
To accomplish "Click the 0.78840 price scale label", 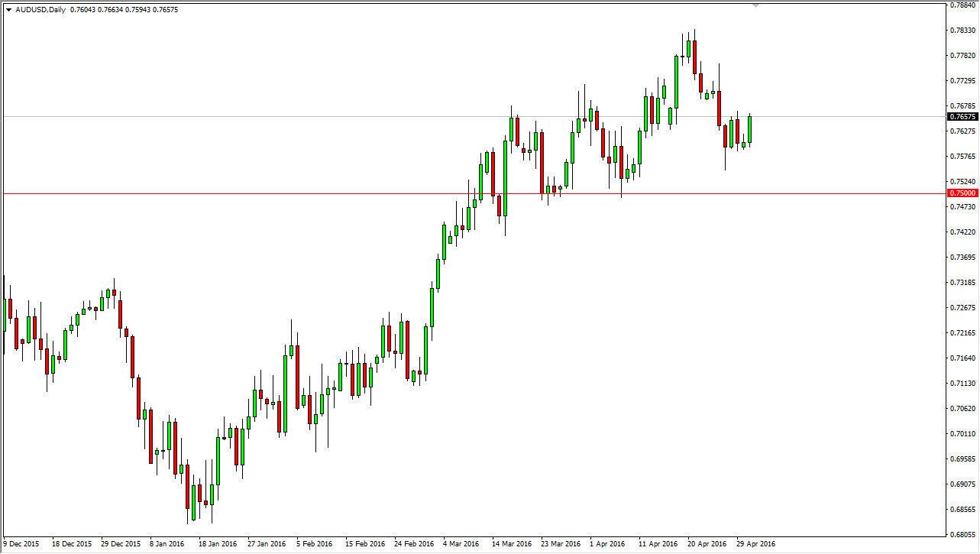I will click(964, 6).
